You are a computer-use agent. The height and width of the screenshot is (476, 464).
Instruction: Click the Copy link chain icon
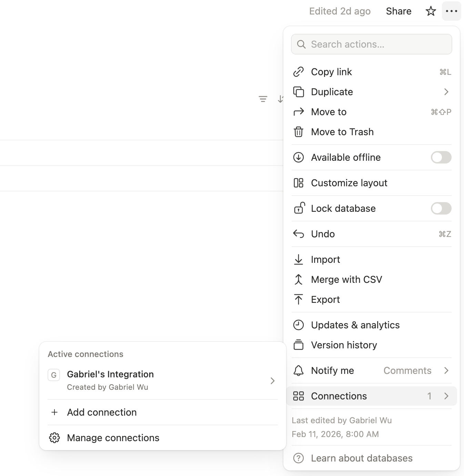click(299, 72)
